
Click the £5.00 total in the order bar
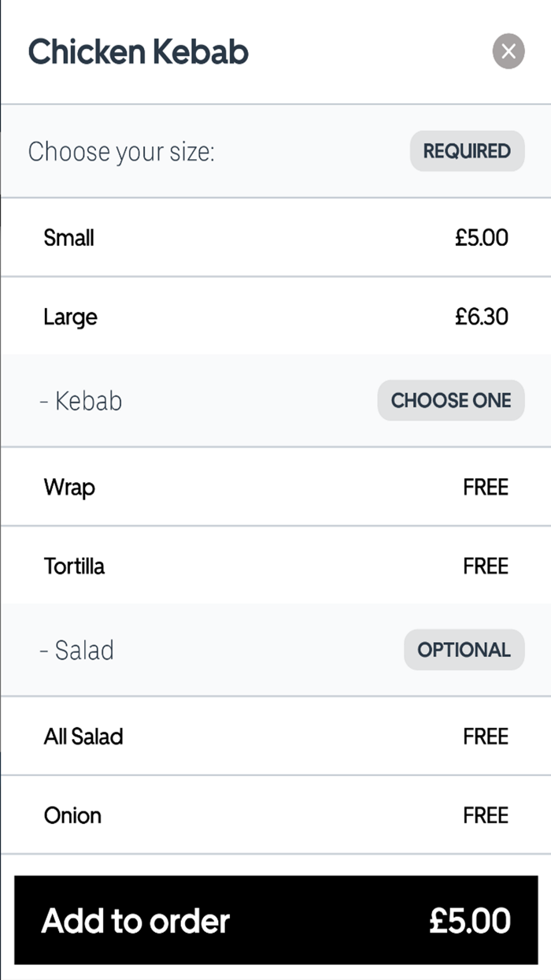(x=470, y=920)
